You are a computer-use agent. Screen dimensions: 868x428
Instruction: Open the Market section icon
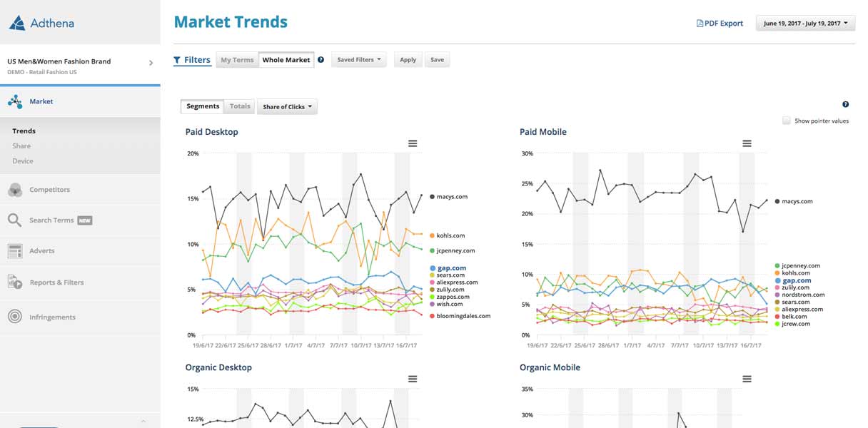[15, 101]
